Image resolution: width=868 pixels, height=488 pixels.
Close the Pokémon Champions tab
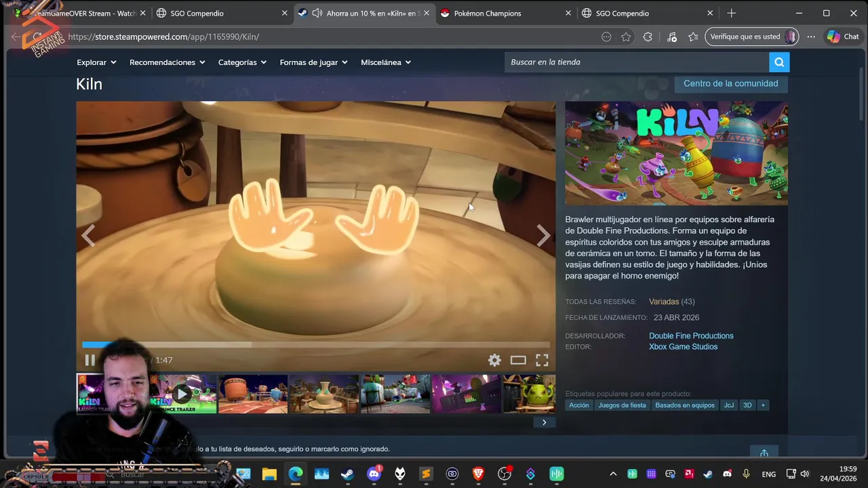(568, 13)
